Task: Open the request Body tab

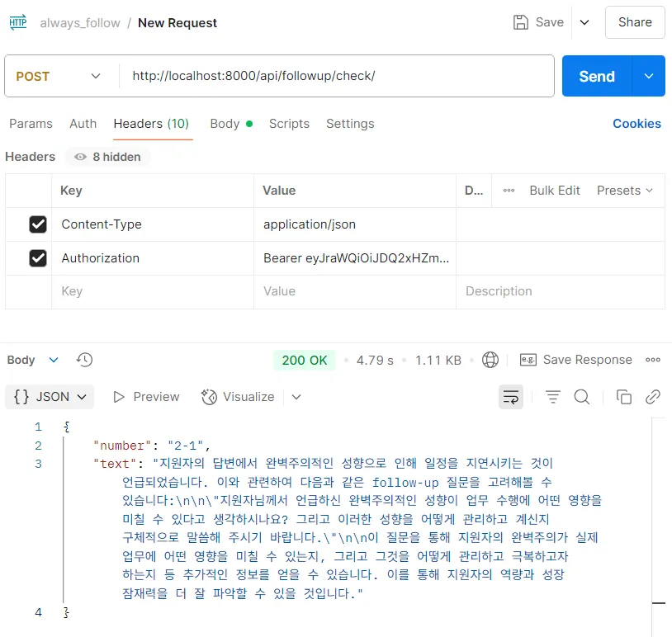Action: (231, 124)
